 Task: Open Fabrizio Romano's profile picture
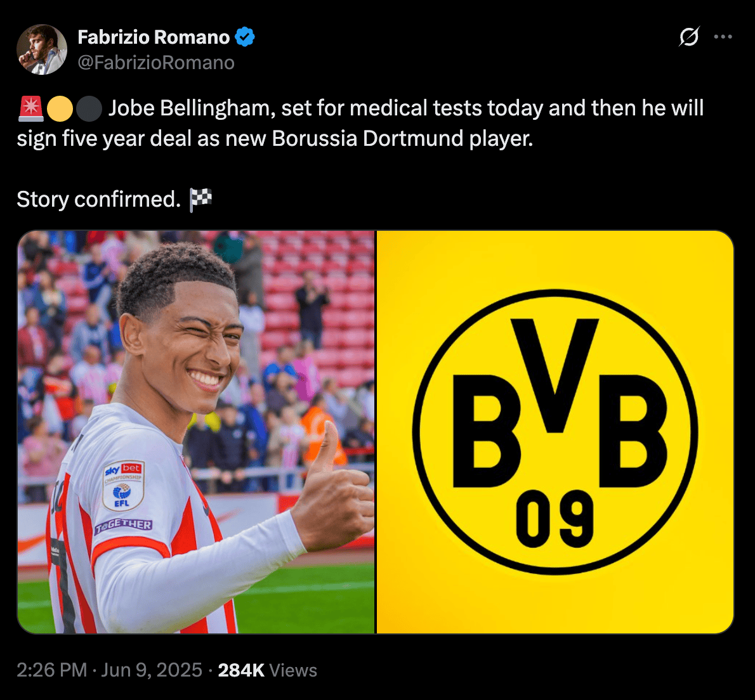click(x=42, y=49)
